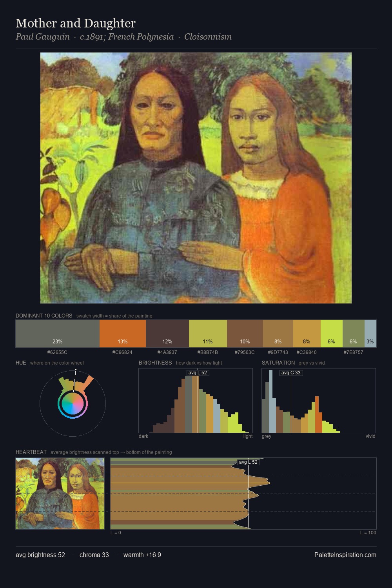Screen dimensions: 392x588
Task: Click 'swatch width = share of the painting' caption
Action: (114, 316)
